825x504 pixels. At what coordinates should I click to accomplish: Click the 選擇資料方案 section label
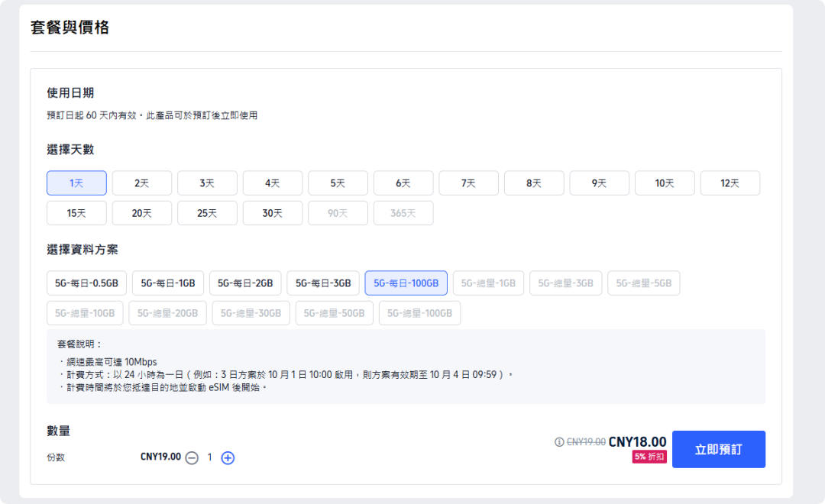coord(82,250)
